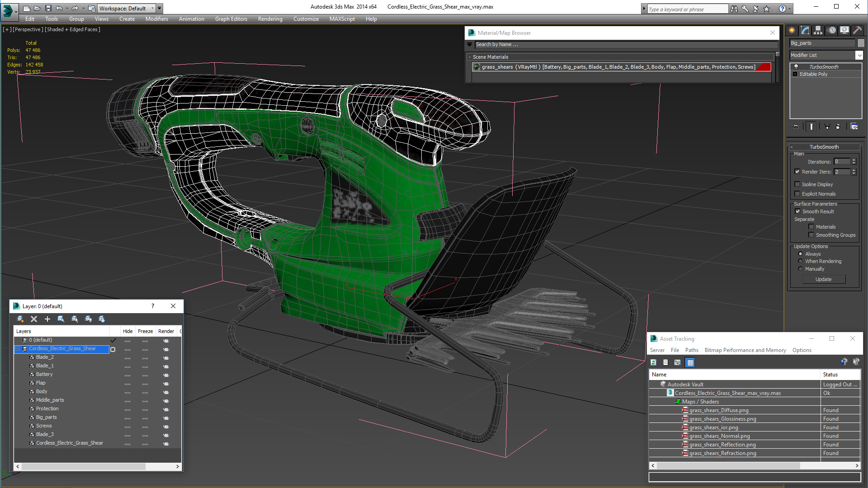Enable Separate by Materials checkbox
The image size is (868, 488).
point(811,226)
